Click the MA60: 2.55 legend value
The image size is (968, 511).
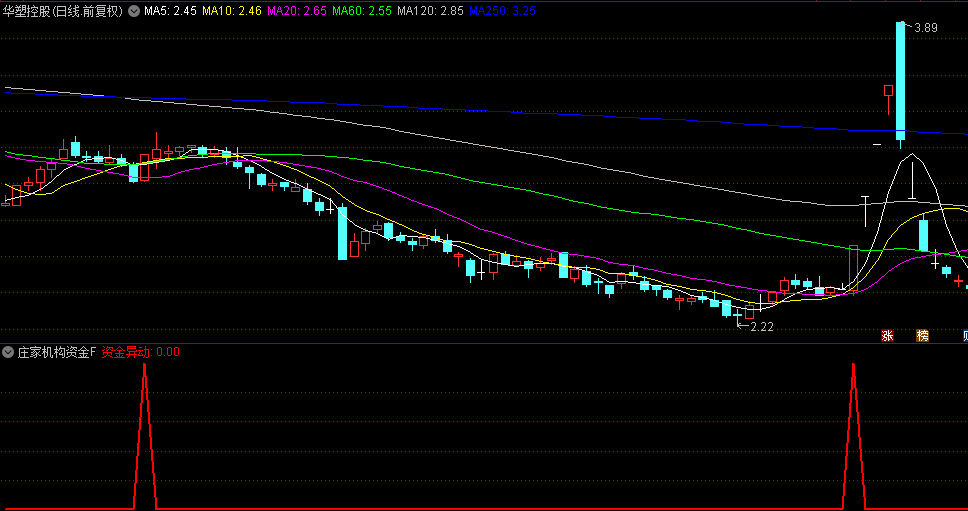point(362,10)
